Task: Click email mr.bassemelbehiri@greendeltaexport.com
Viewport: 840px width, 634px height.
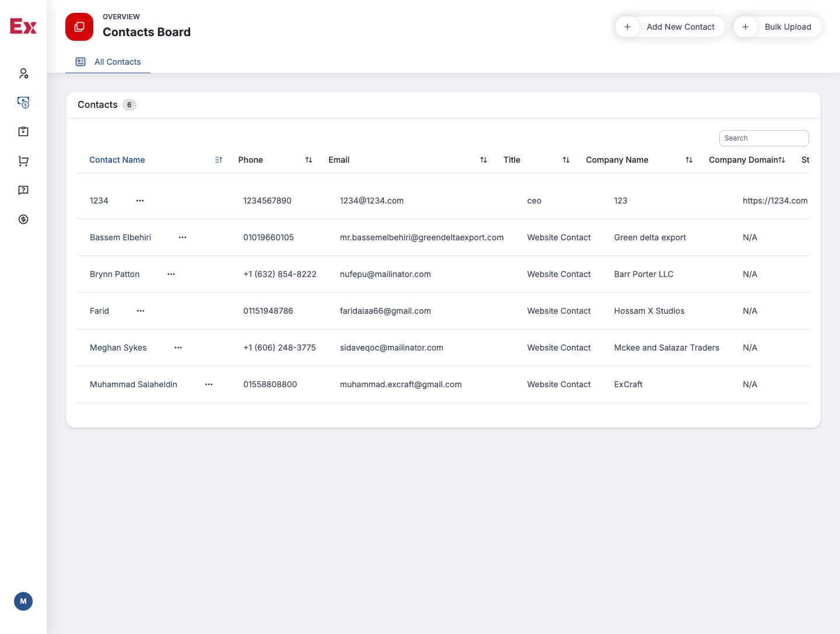Action: pyautogui.click(x=422, y=237)
